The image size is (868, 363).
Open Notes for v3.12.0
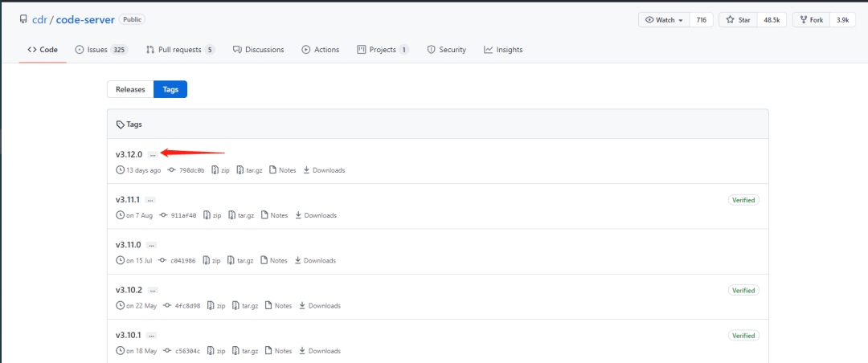(282, 170)
